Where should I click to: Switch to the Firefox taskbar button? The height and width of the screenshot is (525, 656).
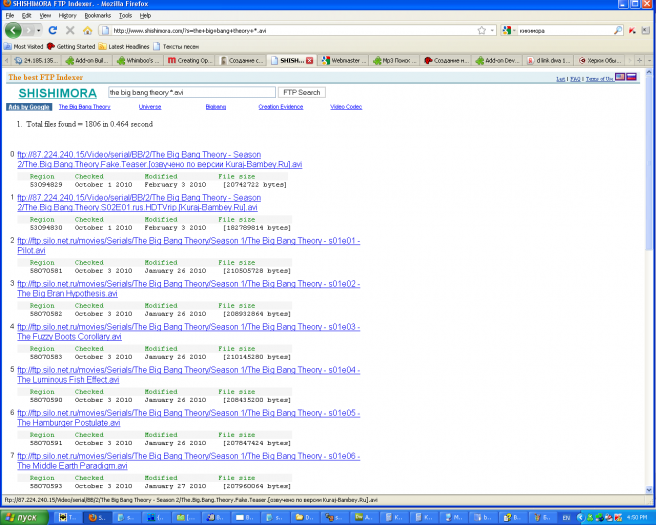(x=96, y=517)
